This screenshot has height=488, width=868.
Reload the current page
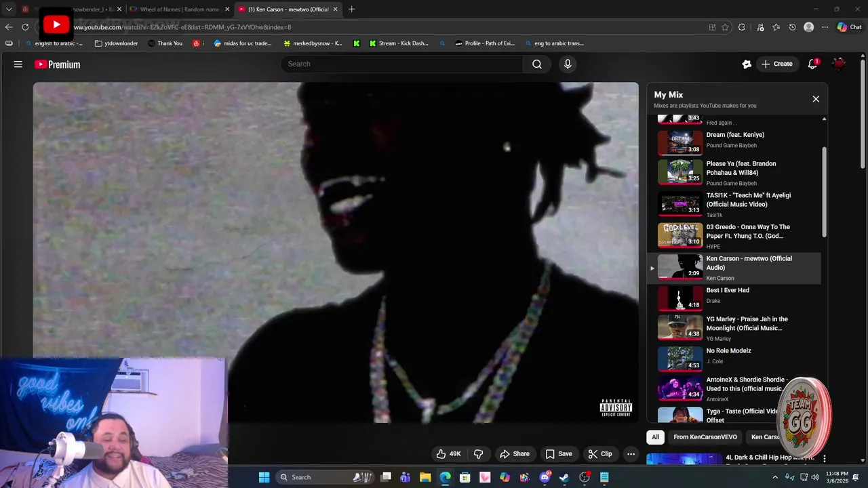click(25, 27)
